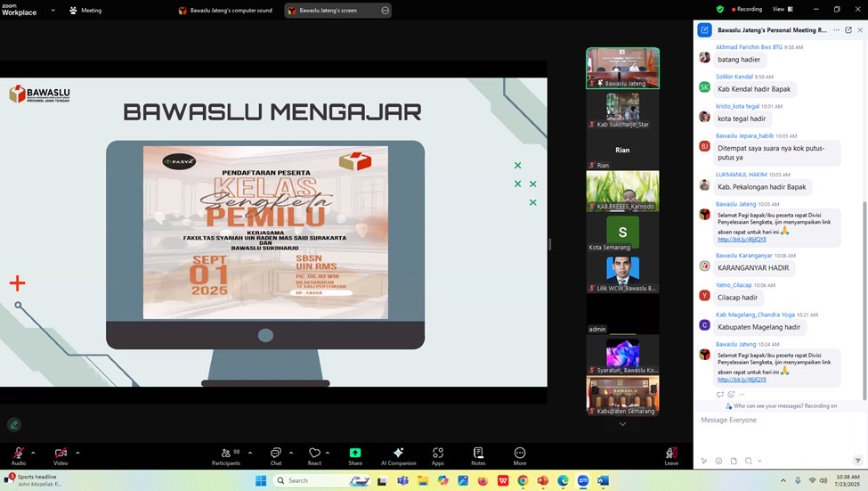Image resolution: width=868 pixels, height=491 pixels.
Task: Send the chat message
Action: (x=857, y=461)
